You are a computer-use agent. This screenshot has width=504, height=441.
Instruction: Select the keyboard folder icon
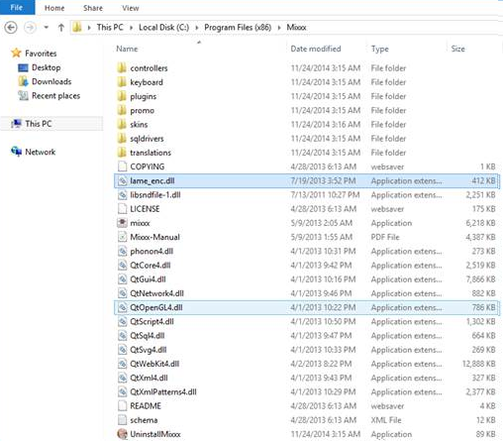click(x=122, y=82)
